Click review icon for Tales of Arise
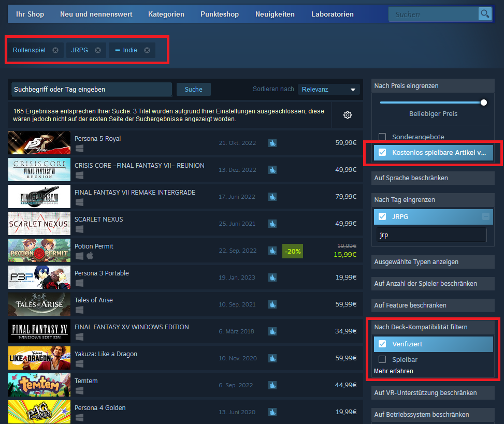 [272, 304]
